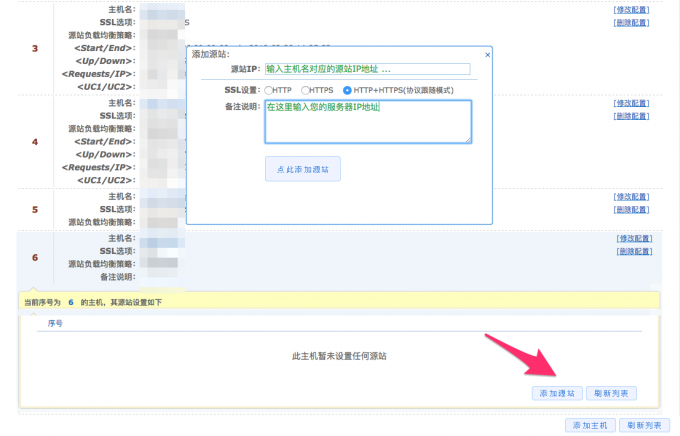The image size is (680, 436).
Task: Click bottom 刷新列表 beside 添加主机
Action: [644, 425]
